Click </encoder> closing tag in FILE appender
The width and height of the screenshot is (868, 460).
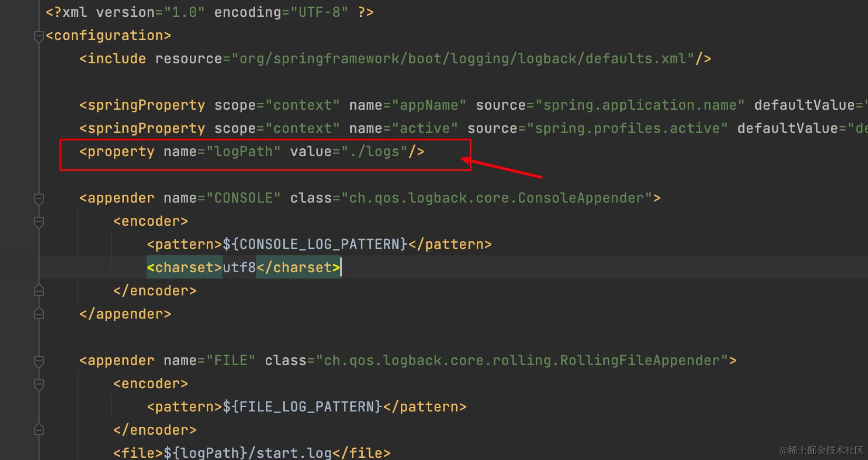coord(155,430)
